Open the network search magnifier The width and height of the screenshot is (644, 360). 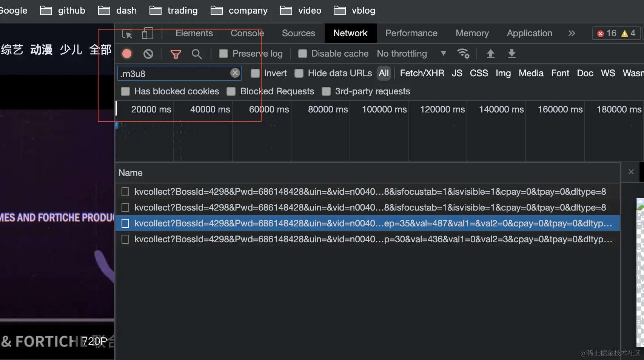click(196, 54)
